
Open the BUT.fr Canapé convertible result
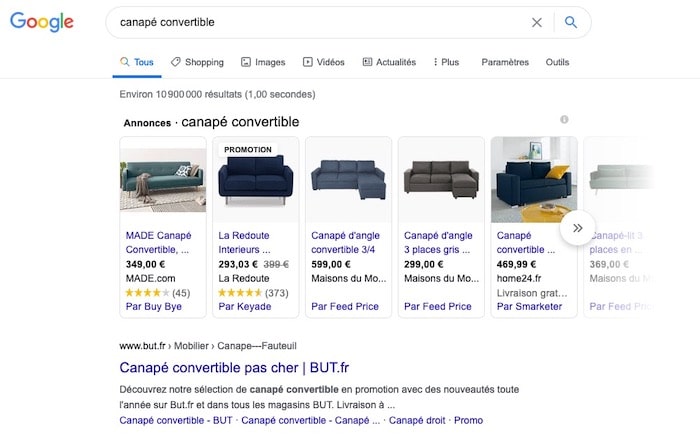[x=234, y=367]
